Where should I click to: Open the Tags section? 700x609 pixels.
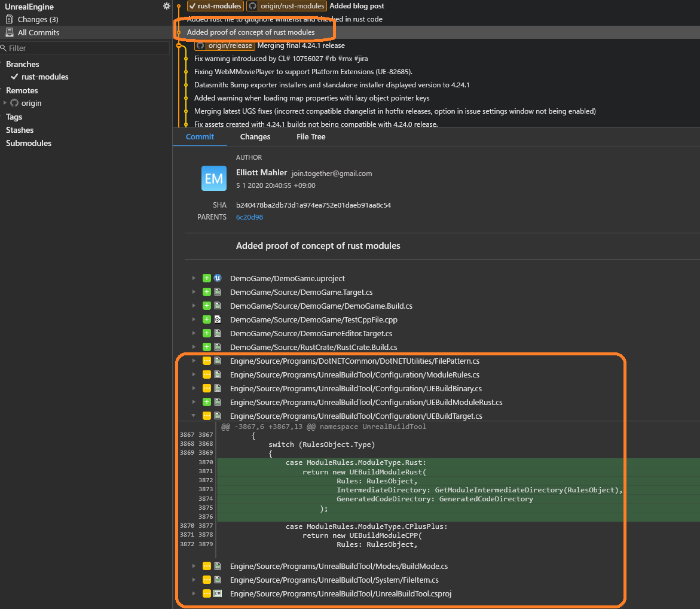(14, 117)
